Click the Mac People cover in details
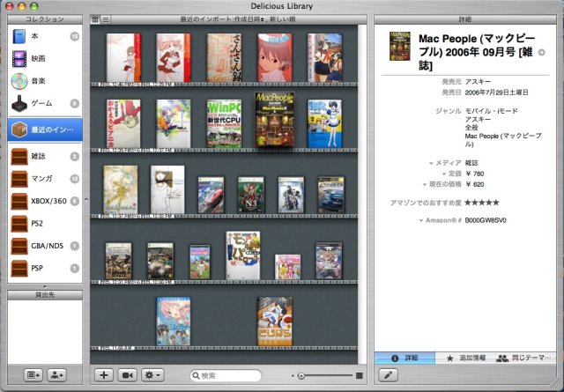The width and height of the screenshot is (564, 392). (399, 46)
